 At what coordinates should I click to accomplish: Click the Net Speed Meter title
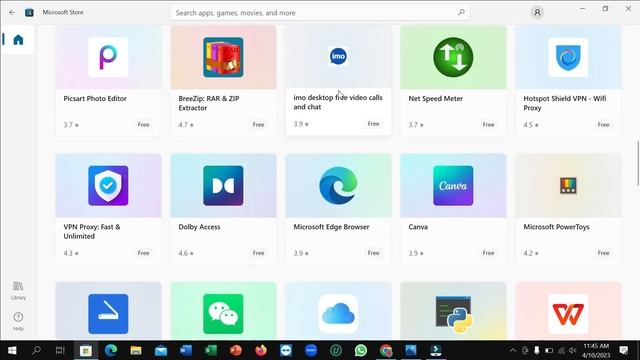click(x=436, y=98)
